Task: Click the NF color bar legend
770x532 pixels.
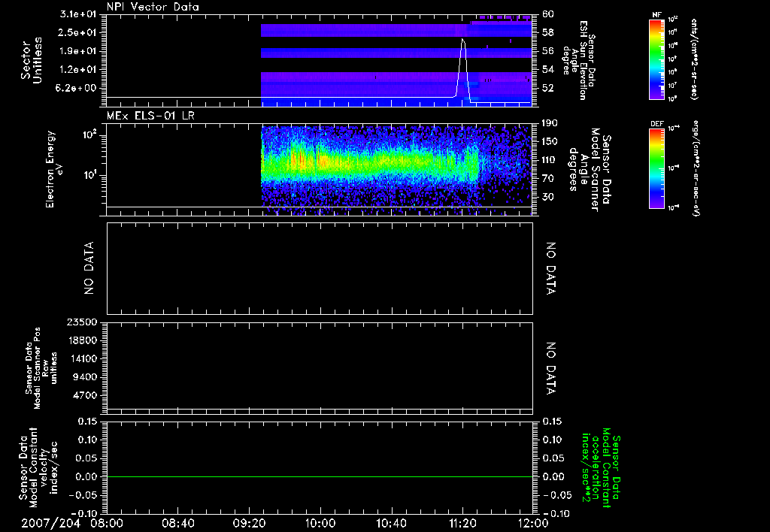Action: point(657,60)
